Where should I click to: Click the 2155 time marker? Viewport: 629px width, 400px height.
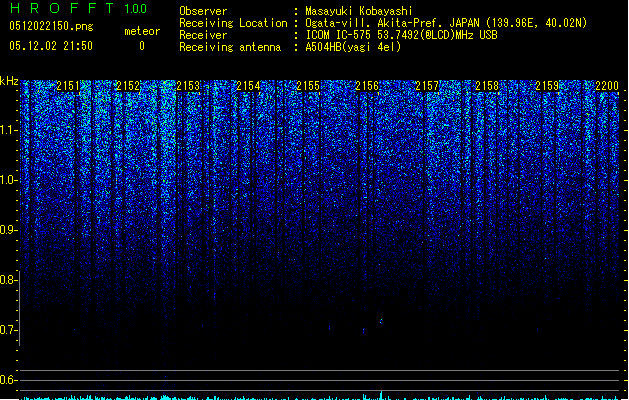(x=308, y=86)
